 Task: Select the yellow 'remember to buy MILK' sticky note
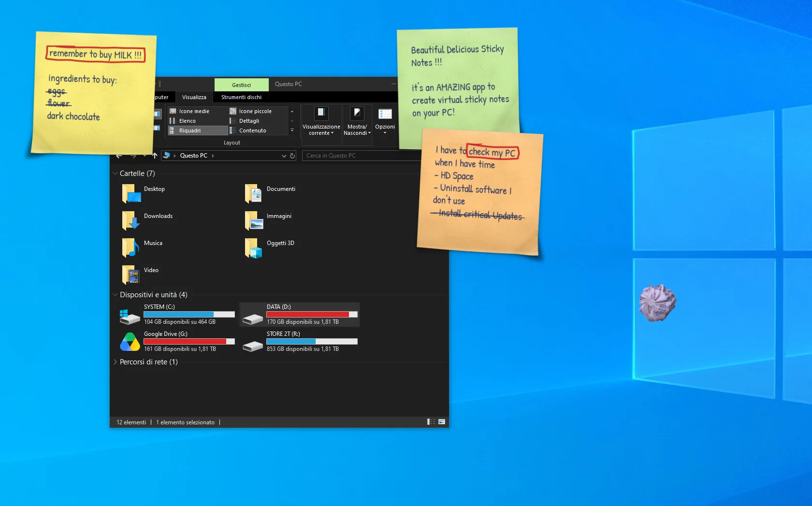93,93
